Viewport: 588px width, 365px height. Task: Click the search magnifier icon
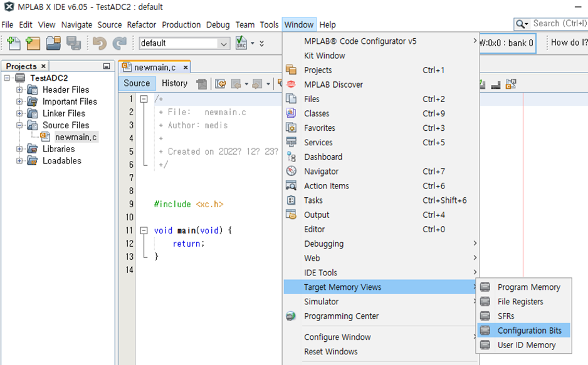pyautogui.click(x=522, y=24)
